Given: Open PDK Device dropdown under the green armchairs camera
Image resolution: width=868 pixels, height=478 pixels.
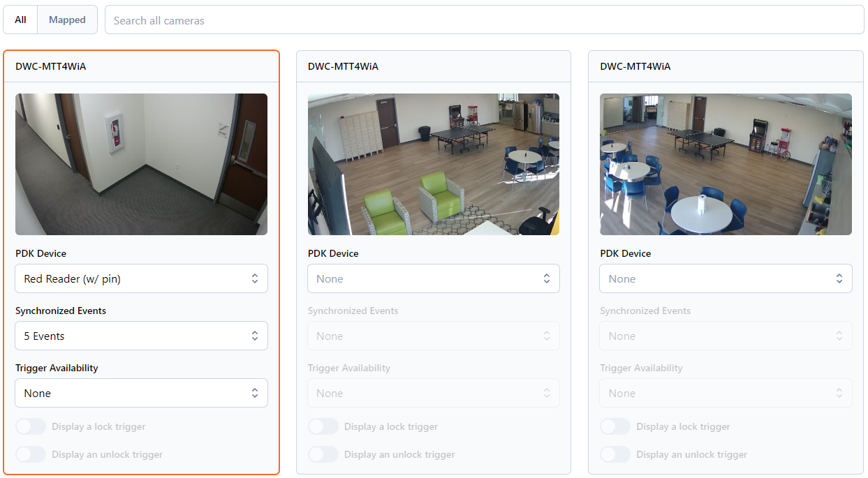Looking at the screenshot, I should 434,279.
